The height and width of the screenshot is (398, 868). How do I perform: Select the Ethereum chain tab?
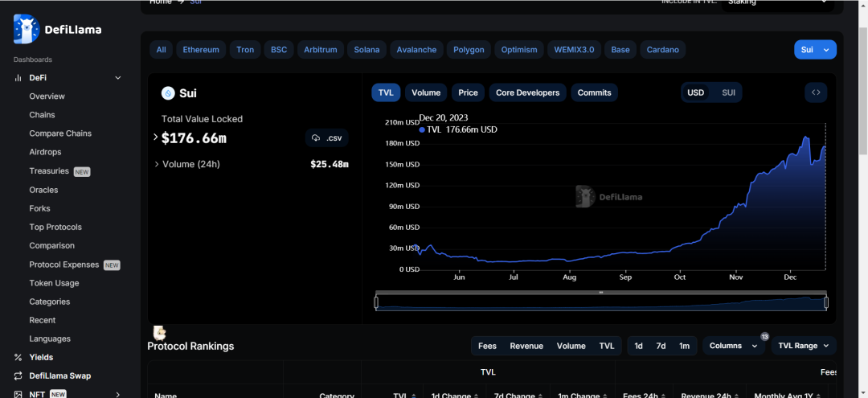coord(201,49)
